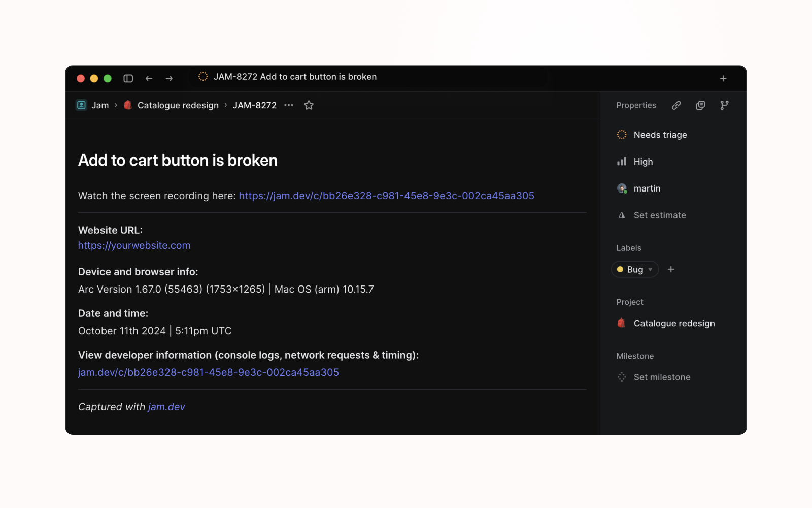Click the Website URL: heading
812x508 pixels.
pyautogui.click(x=110, y=230)
